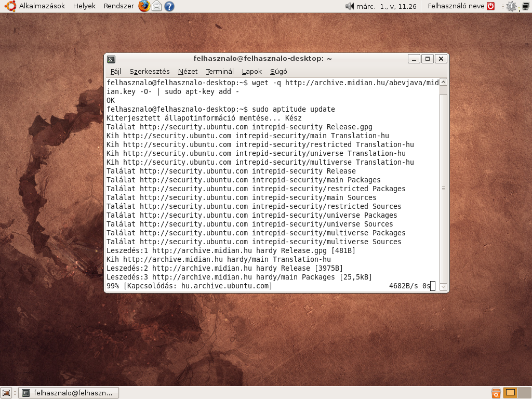Close the terminal window
532x399 pixels.
[x=441, y=59]
